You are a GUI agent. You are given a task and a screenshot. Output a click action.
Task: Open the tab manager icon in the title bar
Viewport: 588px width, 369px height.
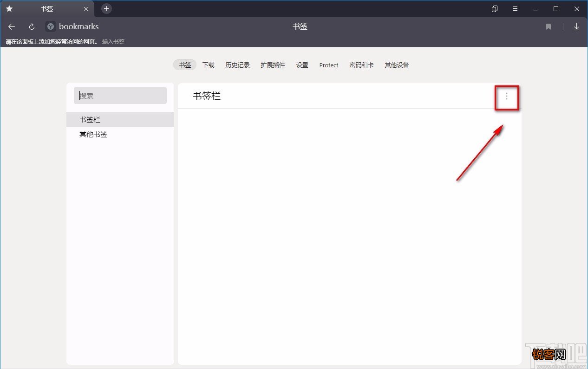pos(495,9)
